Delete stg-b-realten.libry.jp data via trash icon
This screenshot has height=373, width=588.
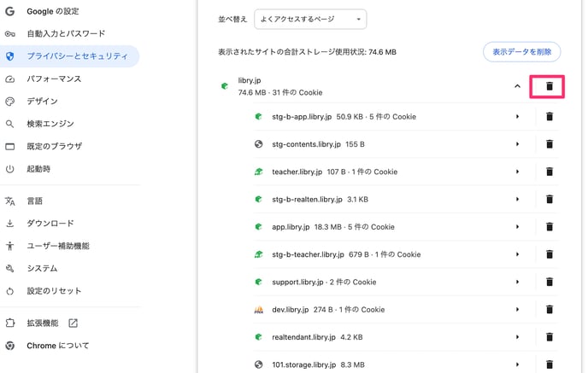550,199
